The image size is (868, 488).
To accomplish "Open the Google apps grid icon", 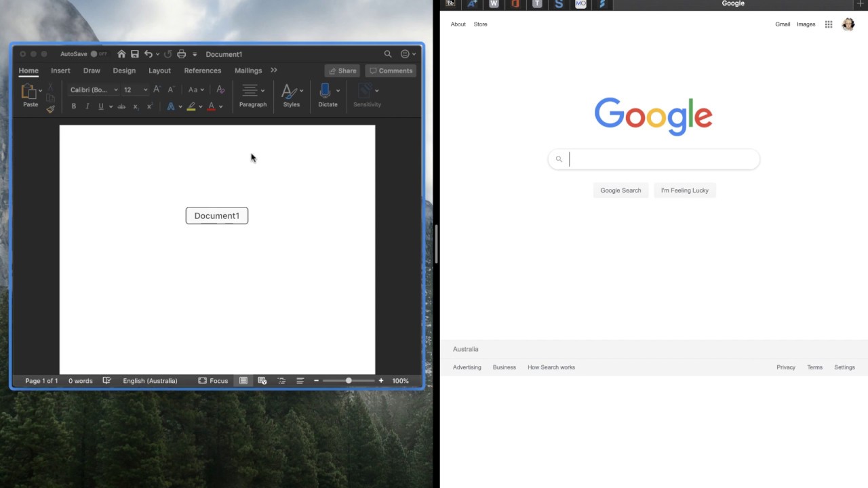I will 829,24.
